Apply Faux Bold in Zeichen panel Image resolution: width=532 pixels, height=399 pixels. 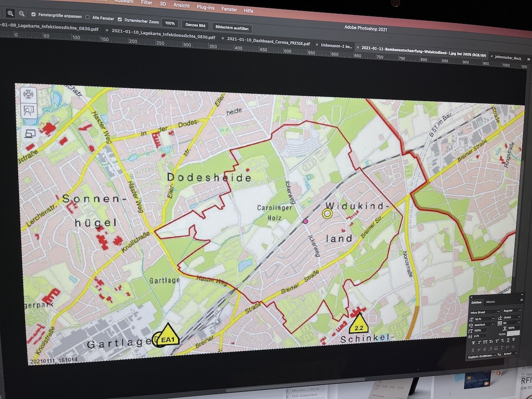(473, 342)
